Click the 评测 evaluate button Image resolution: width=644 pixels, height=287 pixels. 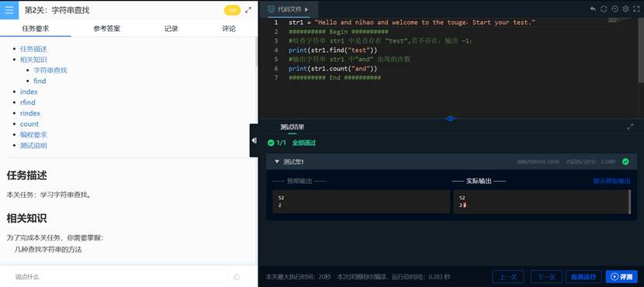coord(621,277)
